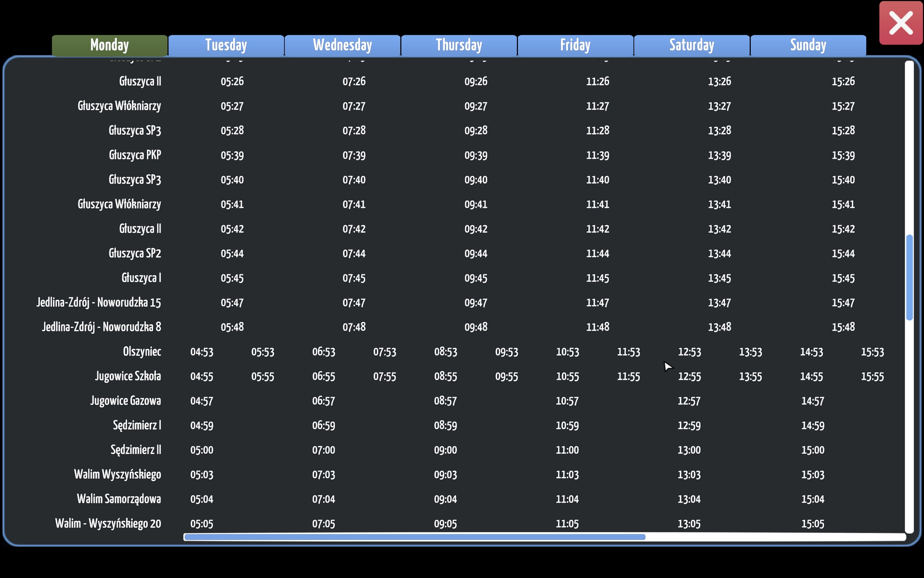Image resolution: width=924 pixels, height=578 pixels.
Task: Click the 04:53 Olszyniec departure time
Action: [202, 352]
